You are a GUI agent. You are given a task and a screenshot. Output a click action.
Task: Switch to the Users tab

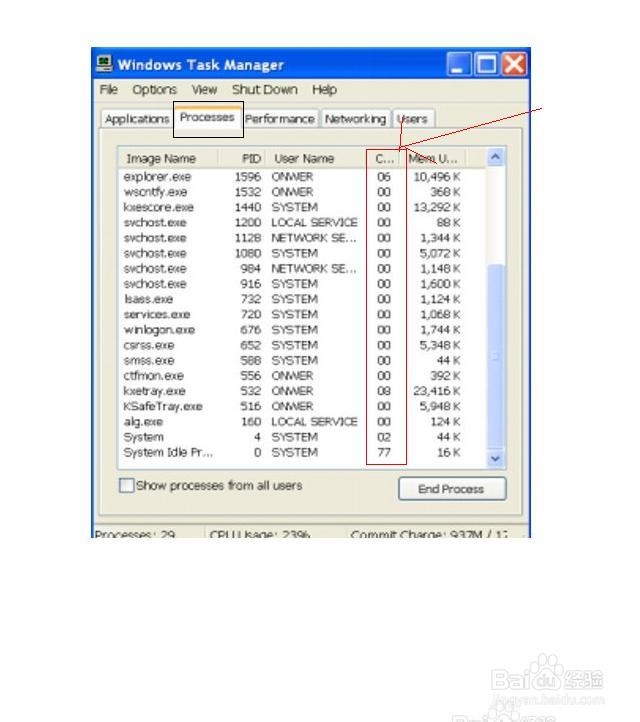coord(413,119)
